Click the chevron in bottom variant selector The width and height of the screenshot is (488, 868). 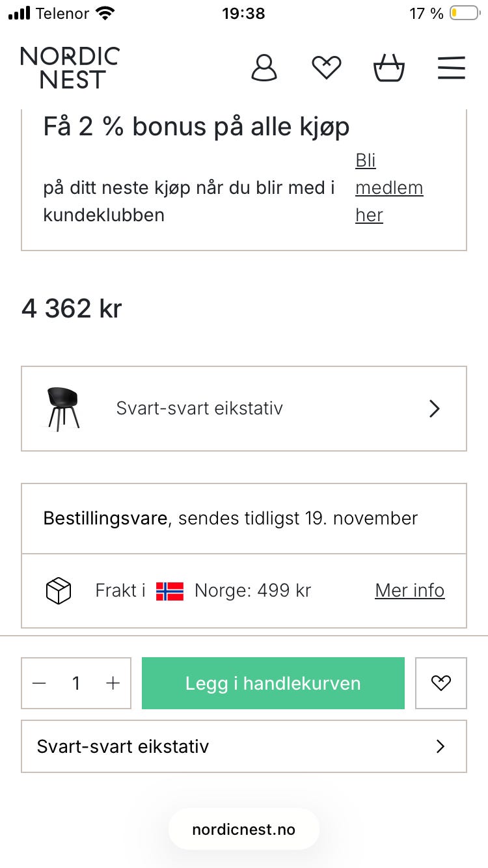441,746
